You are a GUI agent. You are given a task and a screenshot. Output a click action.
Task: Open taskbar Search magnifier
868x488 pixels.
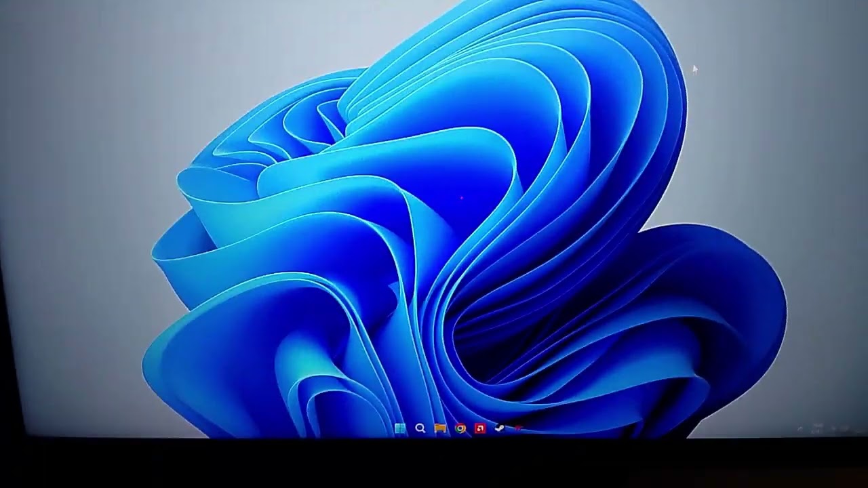420,428
